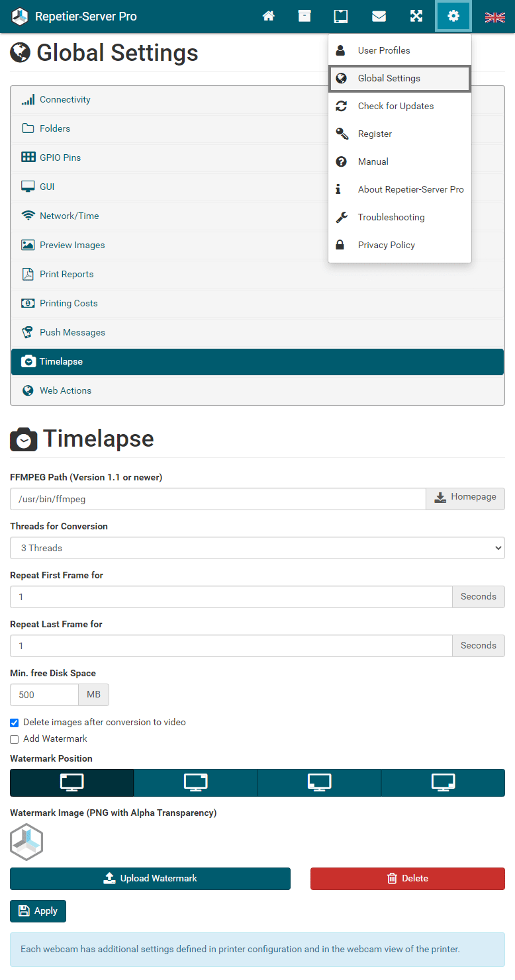This screenshot has width=515, height=980.
Task: Open Check for Updates menu item
Action: click(395, 106)
